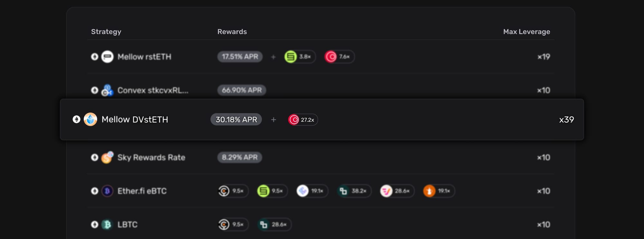Click the Ether.fi eBTC token icon
The height and width of the screenshot is (239, 644).
click(x=107, y=191)
